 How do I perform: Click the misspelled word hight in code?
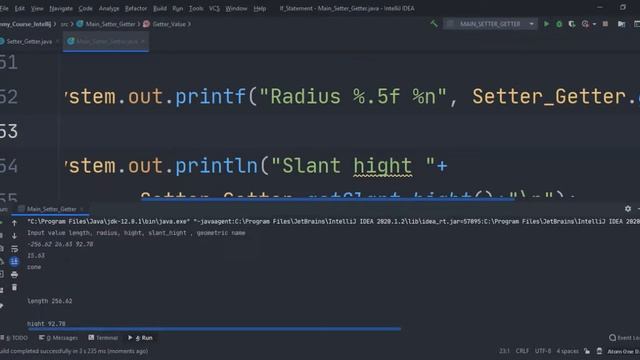pyautogui.click(x=382, y=166)
